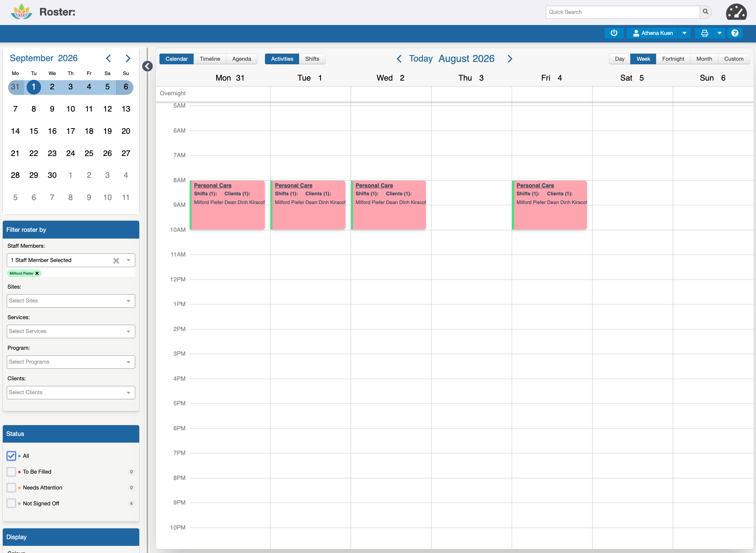Screen dimensions: 756x553
Task: Expand the Select Sites dropdown
Action: [71, 301]
